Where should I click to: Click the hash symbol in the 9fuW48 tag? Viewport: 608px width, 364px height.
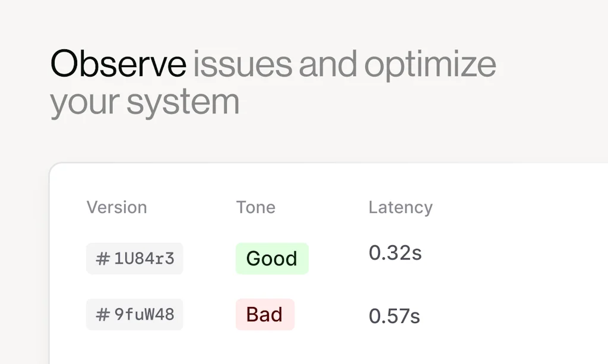tap(103, 315)
